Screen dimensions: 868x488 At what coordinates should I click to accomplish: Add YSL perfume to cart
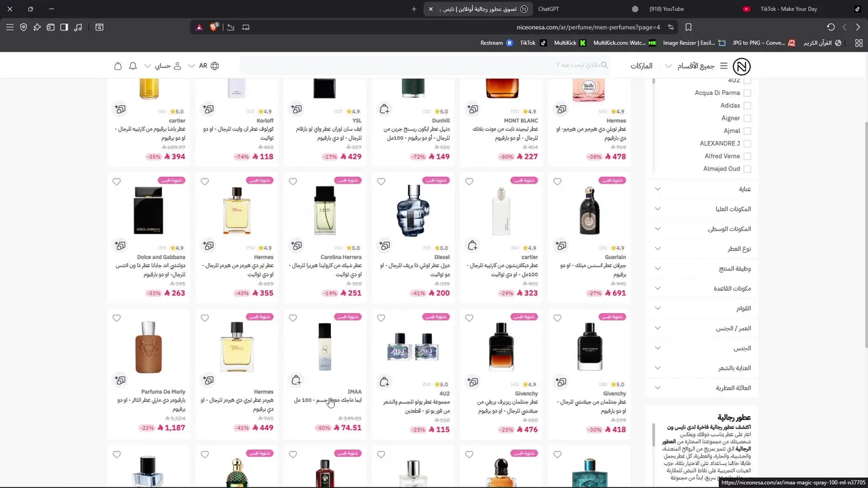pyautogui.click(x=296, y=109)
